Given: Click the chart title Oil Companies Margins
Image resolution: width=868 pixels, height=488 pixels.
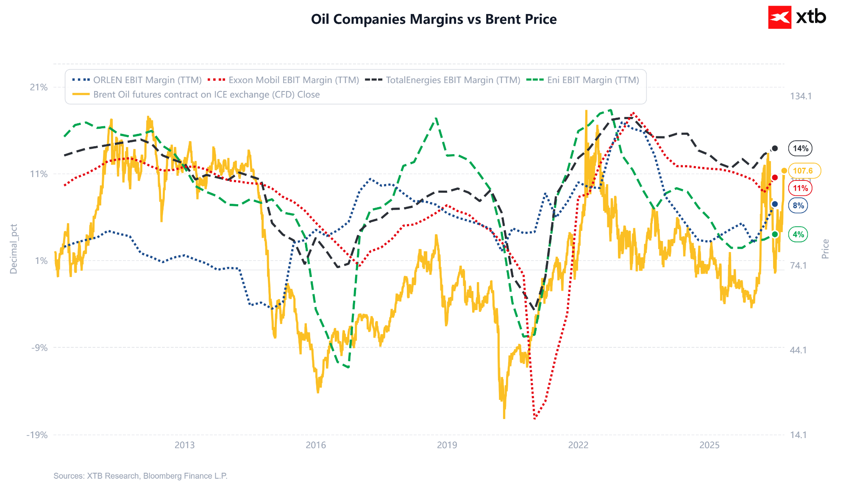Looking at the screenshot, I should pyautogui.click(x=434, y=19).
